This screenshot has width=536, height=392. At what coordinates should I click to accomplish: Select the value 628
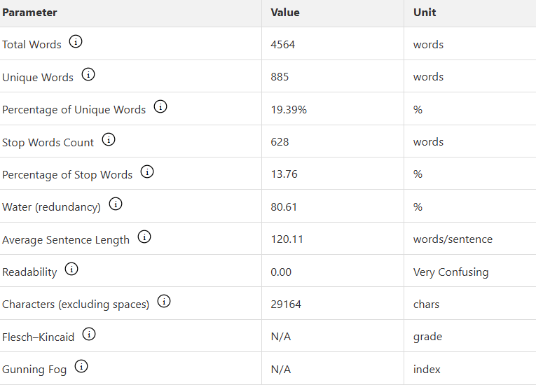(x=280, y=142)
